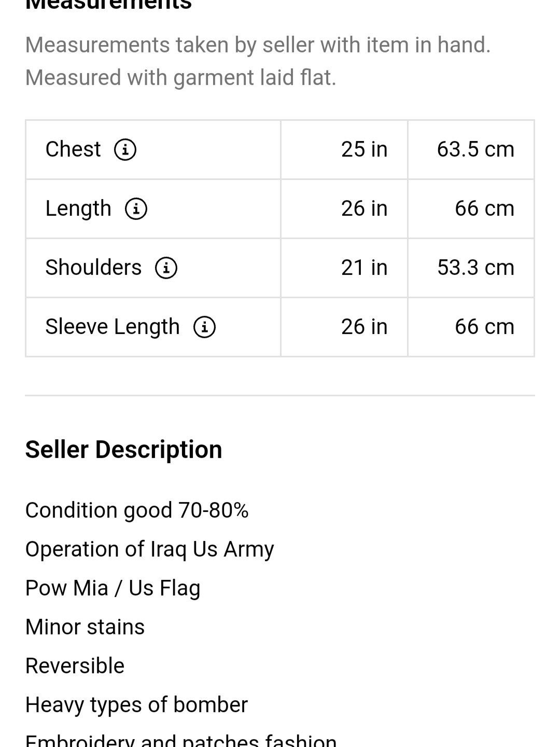
Task: Tap the "Measured with garment laid flat" note
Action: pyautogui.click(x=180, y=78)
